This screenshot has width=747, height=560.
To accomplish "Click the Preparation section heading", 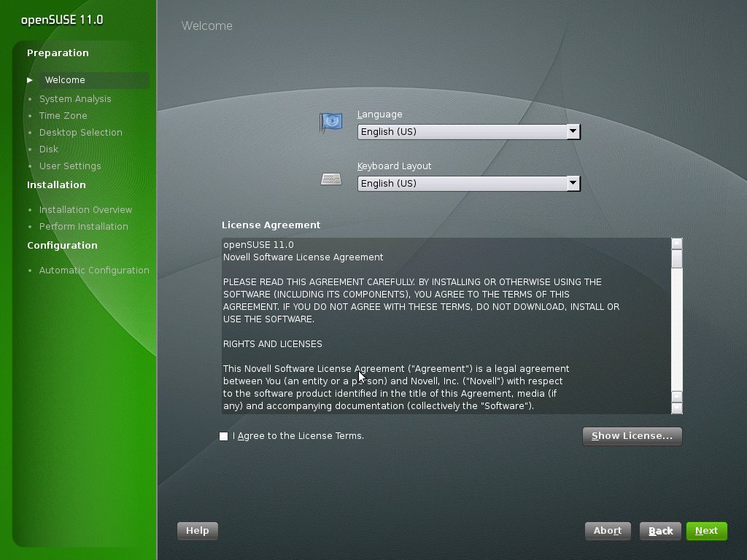I will [58, 52].
